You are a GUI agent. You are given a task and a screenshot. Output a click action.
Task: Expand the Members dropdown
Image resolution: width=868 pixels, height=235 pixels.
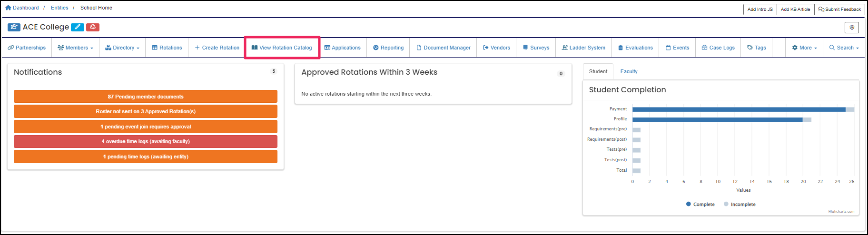75,48
